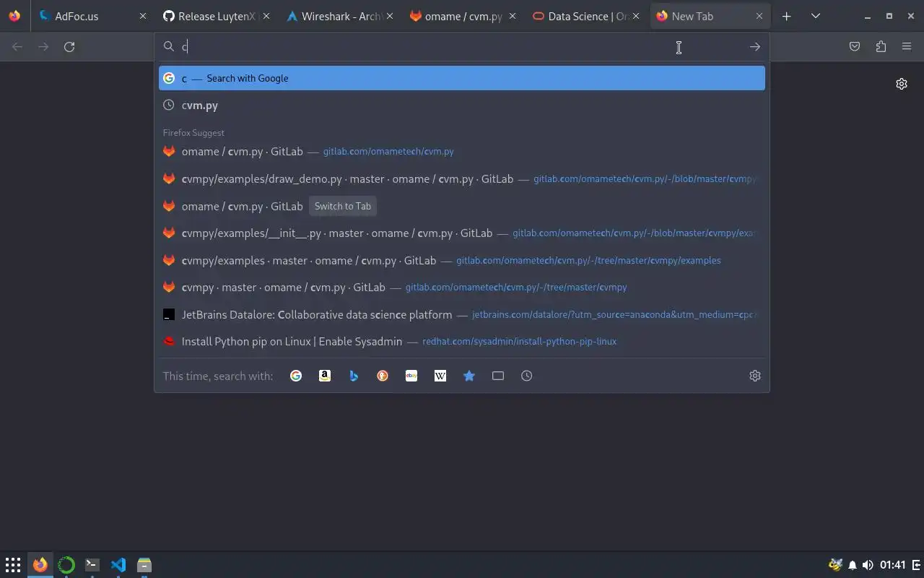This screenshot has width=924, height=578.
Task: Open Firefox application hamburger menu
Action: (907, 47)
